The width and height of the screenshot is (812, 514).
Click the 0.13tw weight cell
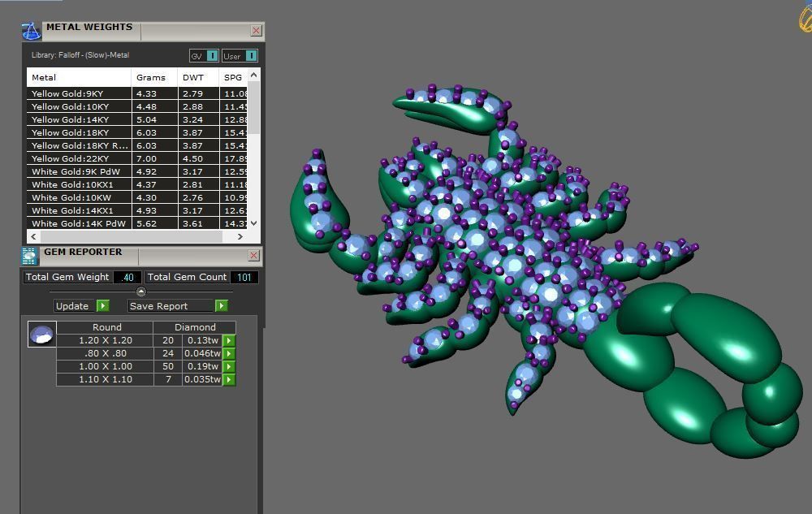tap(202, 340)
